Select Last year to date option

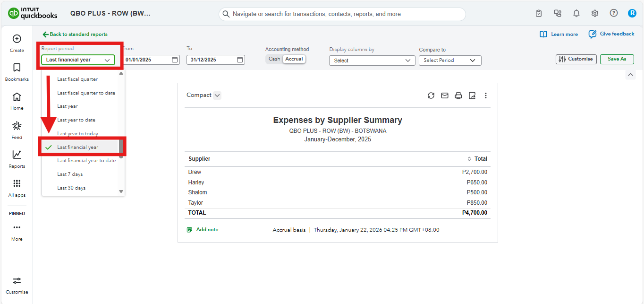click(76, 120)
